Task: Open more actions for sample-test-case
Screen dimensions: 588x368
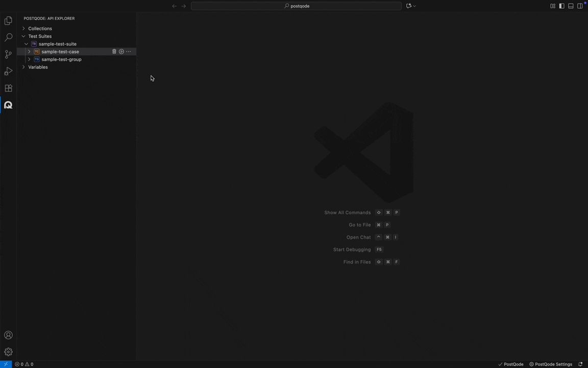Action: [129, 52]
